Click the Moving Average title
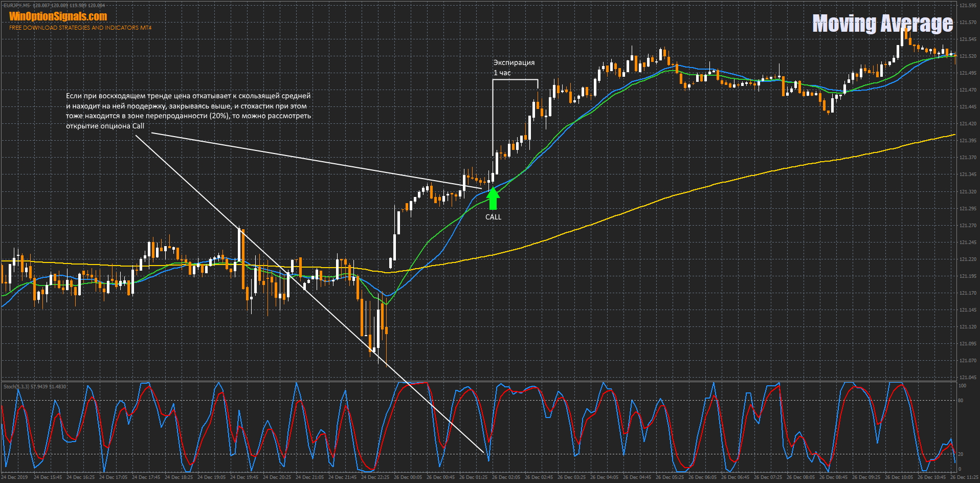Viewport: 980px width, 483px height. point(882,24)
